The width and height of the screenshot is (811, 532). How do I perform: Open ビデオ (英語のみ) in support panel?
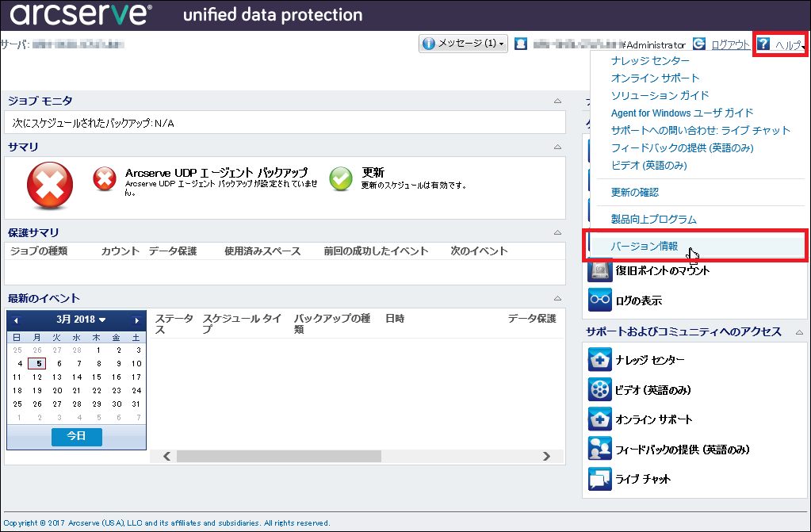[x=652, y=390]
